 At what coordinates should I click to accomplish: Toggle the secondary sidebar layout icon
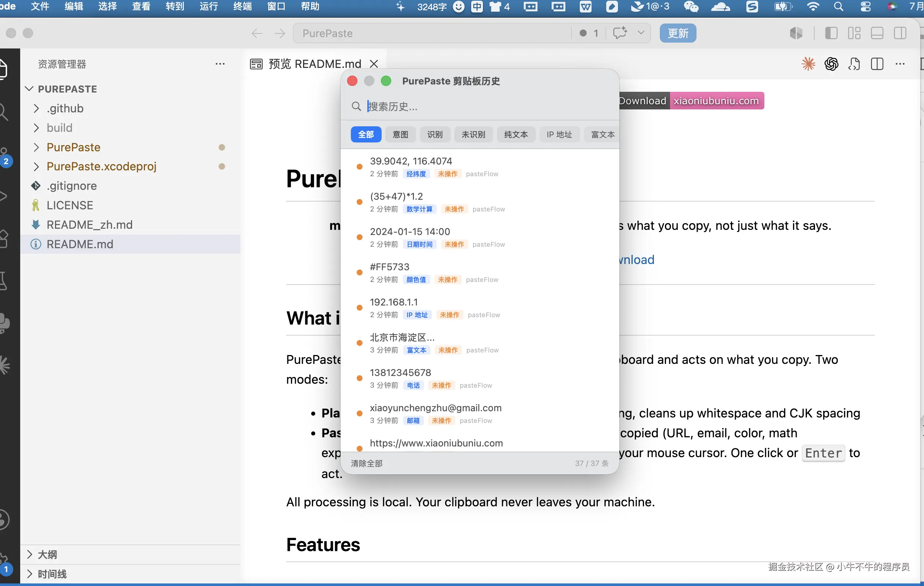click(x=900, y=33)
